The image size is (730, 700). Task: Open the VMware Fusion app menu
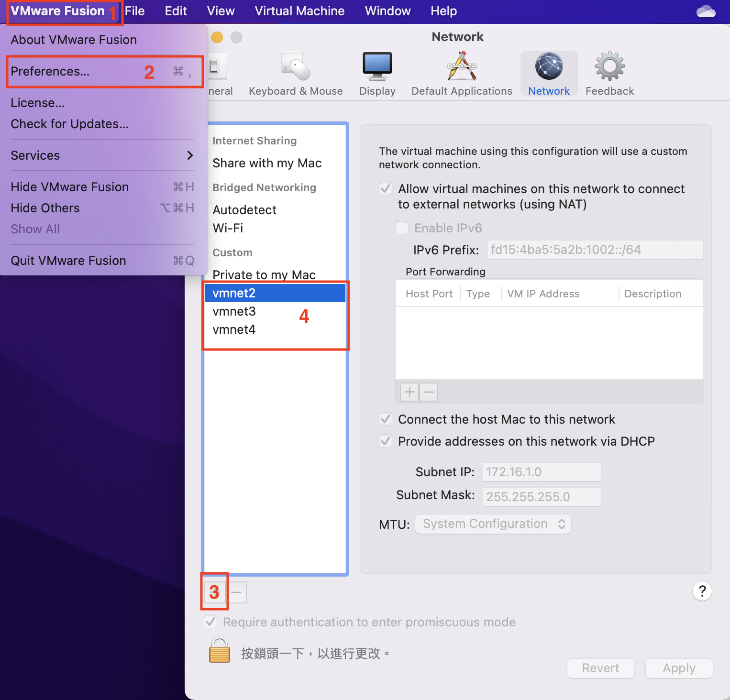pyautogui.click(x=58, y=11)
